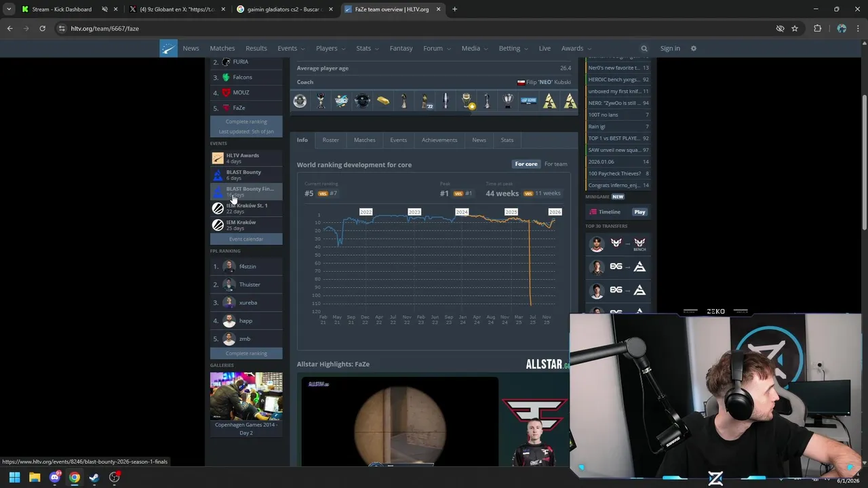Click f4stzin player avatar in FPL ranking
This screenshot has width=868, height=488.
click(x=229, y=266)
